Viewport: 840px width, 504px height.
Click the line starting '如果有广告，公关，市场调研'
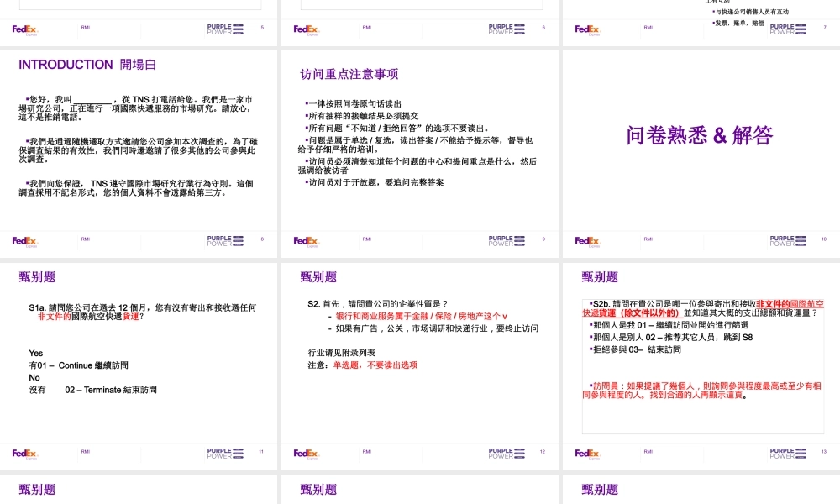coord(437,328)
